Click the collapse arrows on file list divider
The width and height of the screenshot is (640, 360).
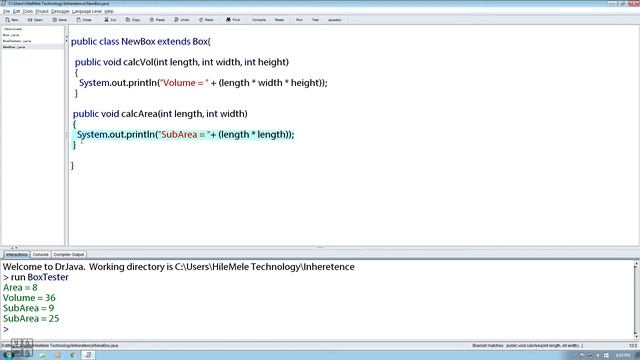pyautogui.click(x=67, y=38)
